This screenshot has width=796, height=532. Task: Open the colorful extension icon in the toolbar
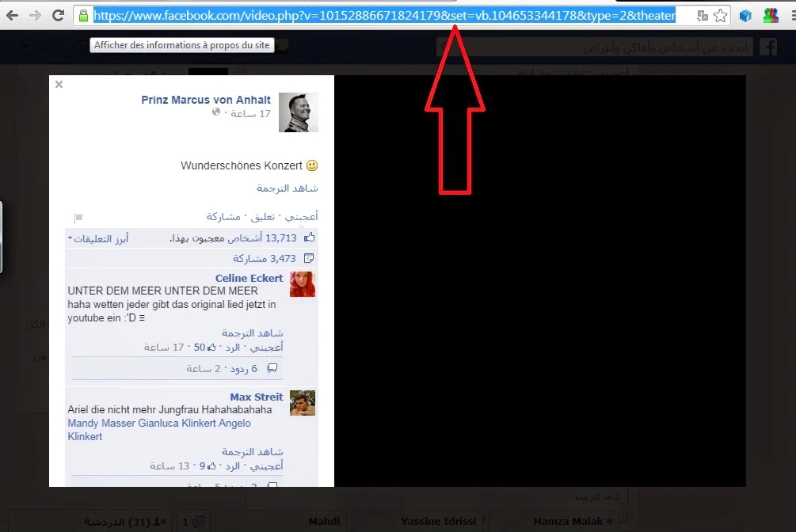(x=770, y=16)
